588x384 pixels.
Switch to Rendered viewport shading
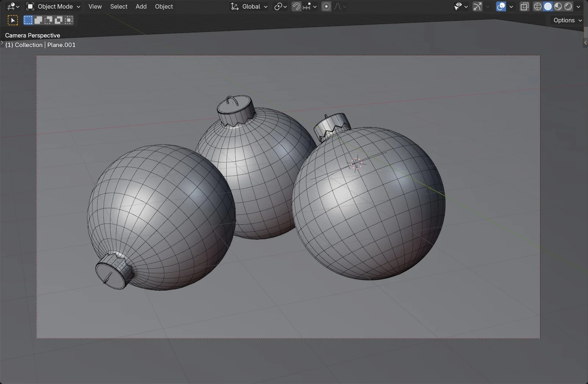point(568,6)
